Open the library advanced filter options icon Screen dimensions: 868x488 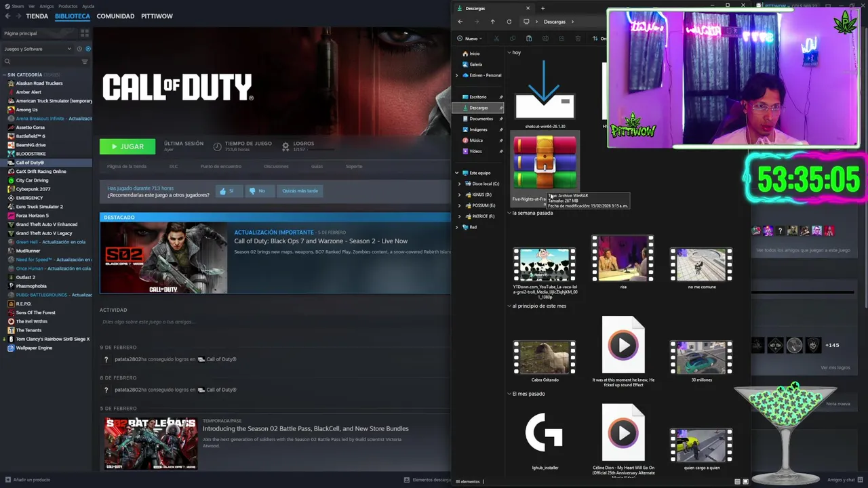(85, 62)
